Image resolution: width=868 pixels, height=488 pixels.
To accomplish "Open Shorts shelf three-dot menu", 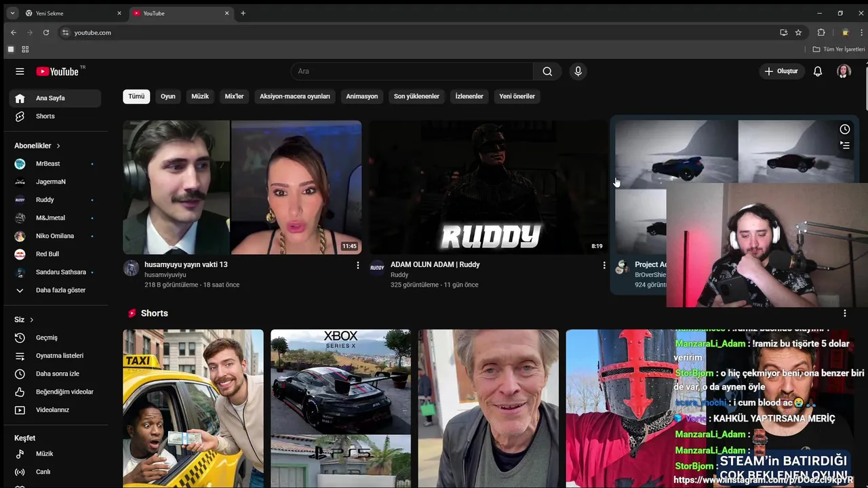I will point(844,313).
